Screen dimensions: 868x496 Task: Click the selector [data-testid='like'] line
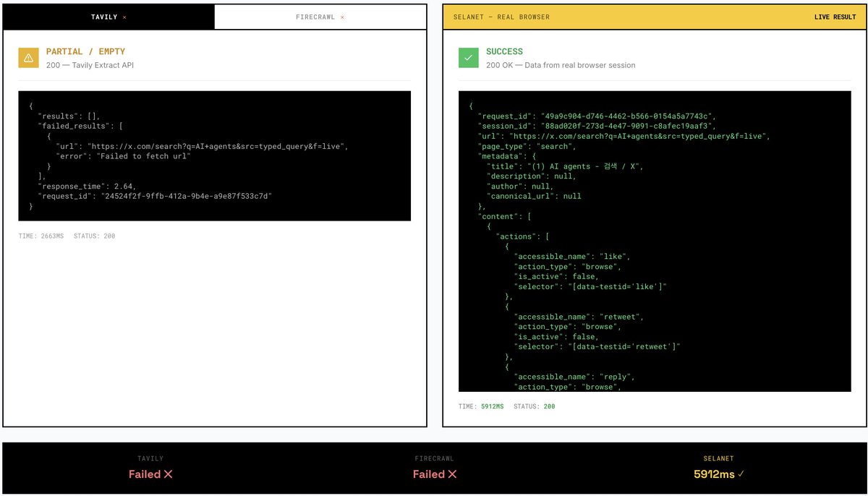(x=590, y=287)
